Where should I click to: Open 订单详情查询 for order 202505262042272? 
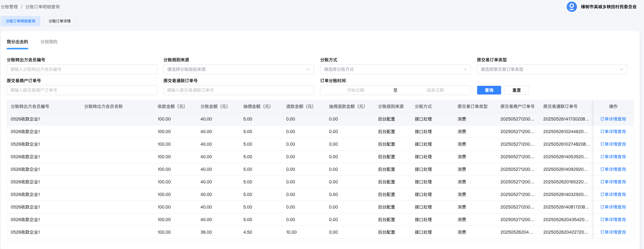pos(613,232)
